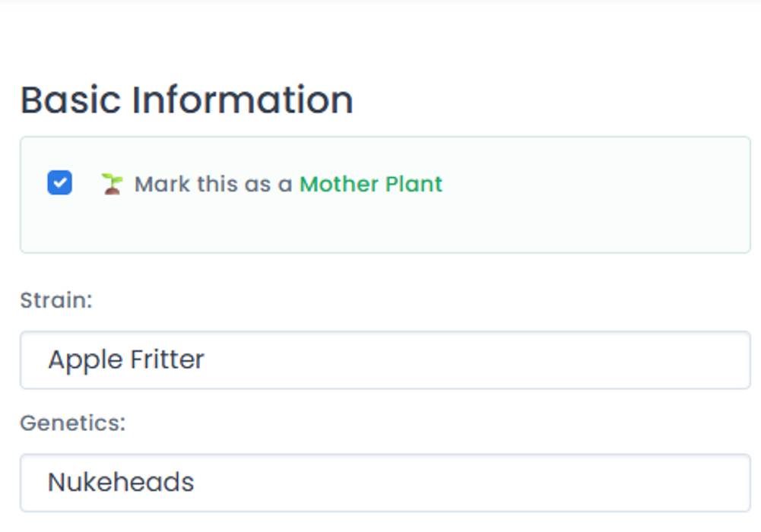
Task: Click the green word "Plant"
Action: pyautogui.click(x=414, y=184)
